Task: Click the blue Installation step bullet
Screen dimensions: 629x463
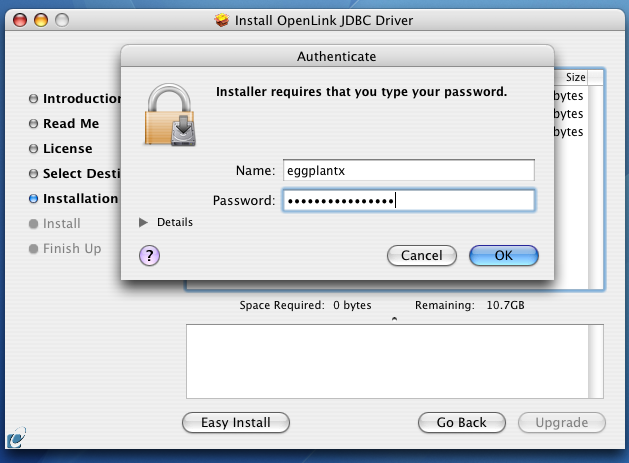Action: [x=34, y=199]
